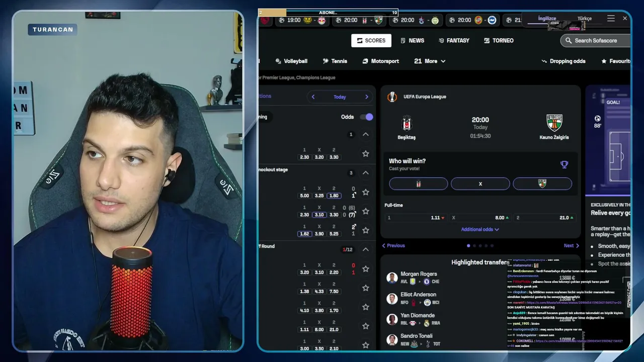Viewport: 644px width, 362px height.
Task: Click the Search Sofascore field
Action: click(596, 41)
